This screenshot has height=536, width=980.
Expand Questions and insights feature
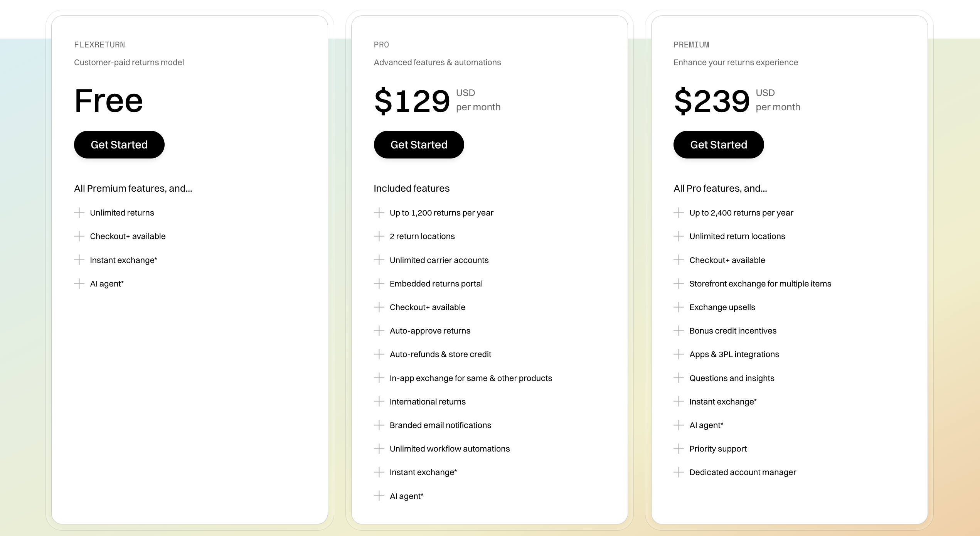tap(679, 378)
